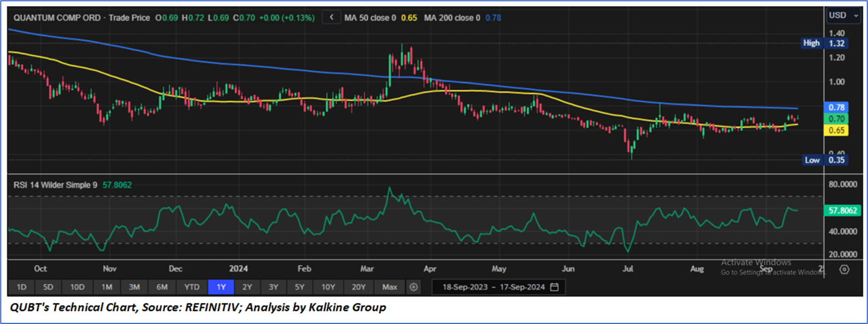868x324 pixels.
Task: Show the Max time range
Action: (x=389, y=287)
